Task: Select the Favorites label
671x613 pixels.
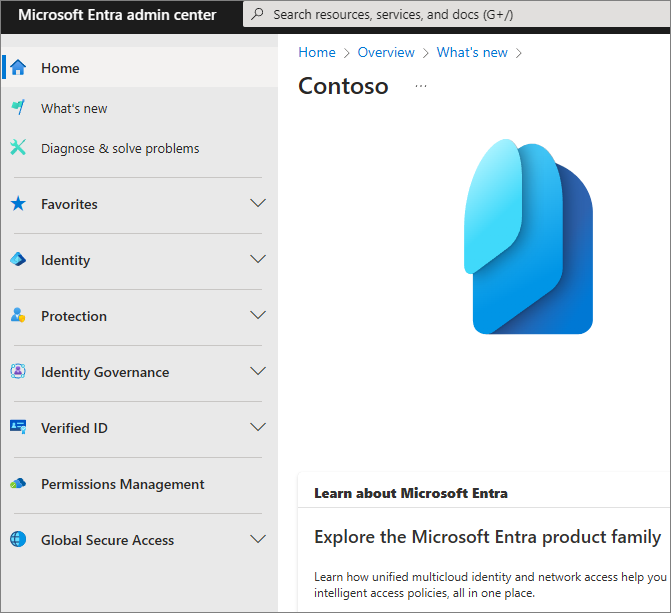Action: (69, 204)
